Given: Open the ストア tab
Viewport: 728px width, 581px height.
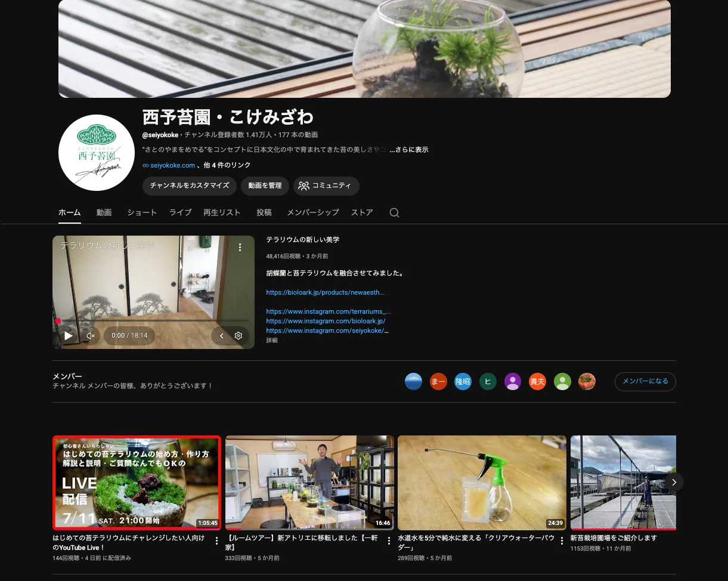Looking at the screenshot, I should point(362,212).
